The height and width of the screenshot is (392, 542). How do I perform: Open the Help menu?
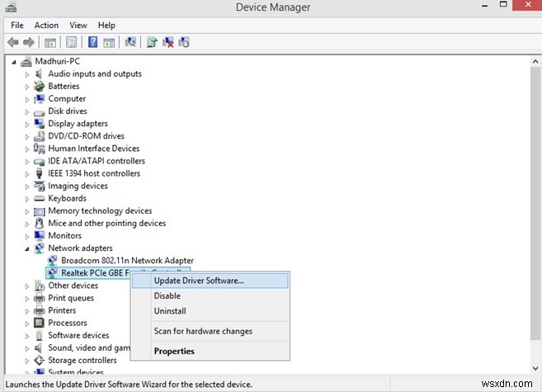tap(106, 26)
